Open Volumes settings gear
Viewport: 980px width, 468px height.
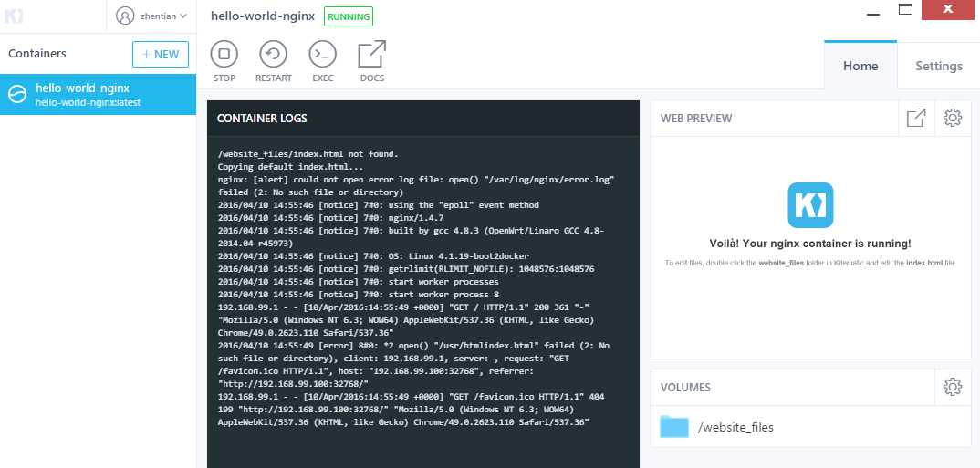coord(953,387)
